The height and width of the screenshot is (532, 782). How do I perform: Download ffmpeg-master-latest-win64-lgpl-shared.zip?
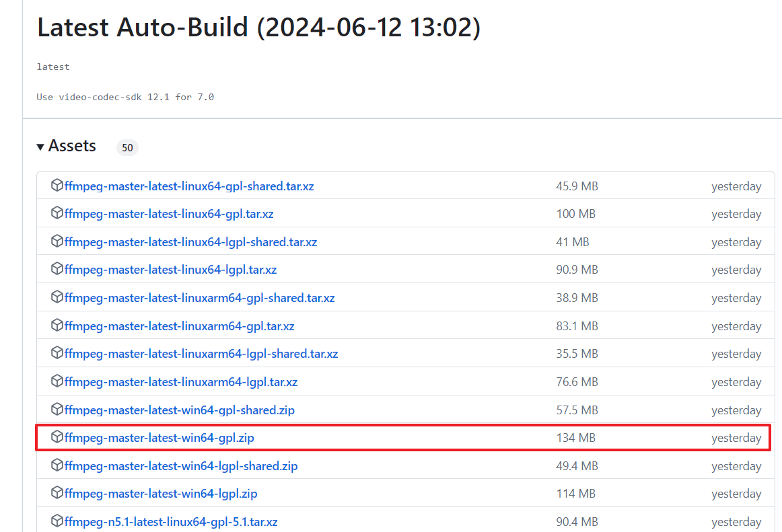pyautogui.click(x=181, y=465)
